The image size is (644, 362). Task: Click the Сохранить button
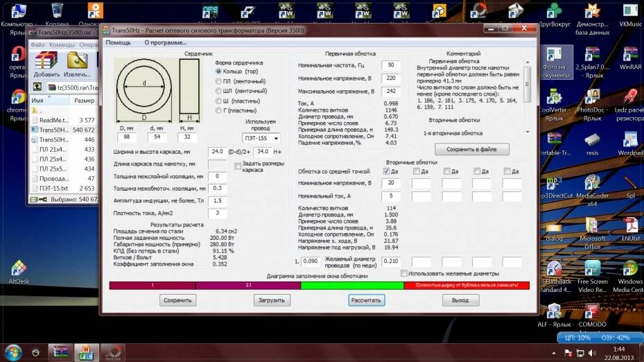coord(178,300)
